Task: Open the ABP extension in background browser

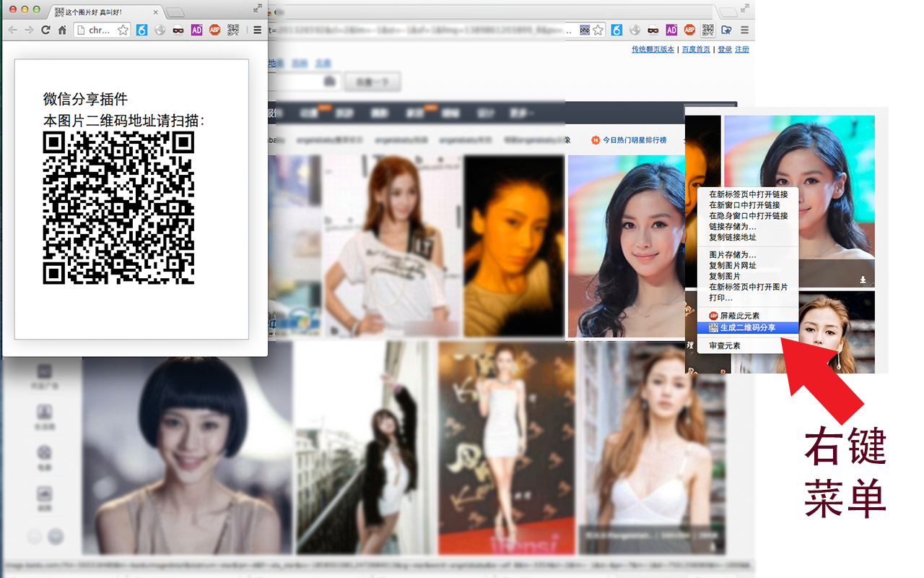Action: click(689, 30)
